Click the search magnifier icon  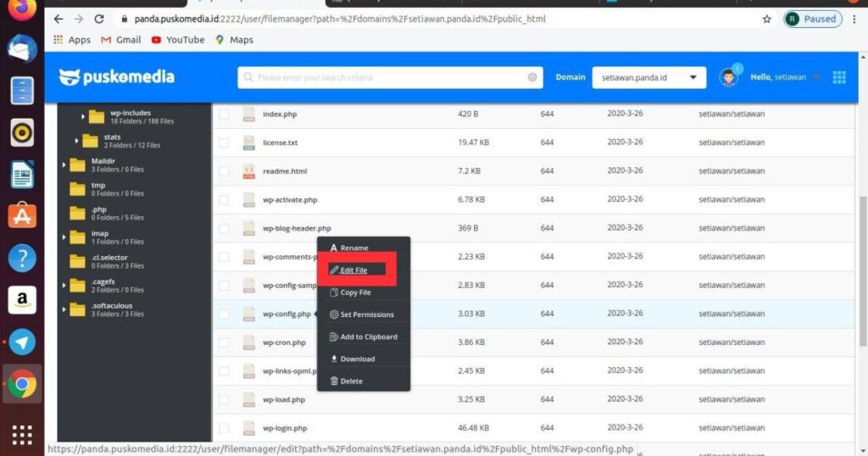[x=248, y=77]
